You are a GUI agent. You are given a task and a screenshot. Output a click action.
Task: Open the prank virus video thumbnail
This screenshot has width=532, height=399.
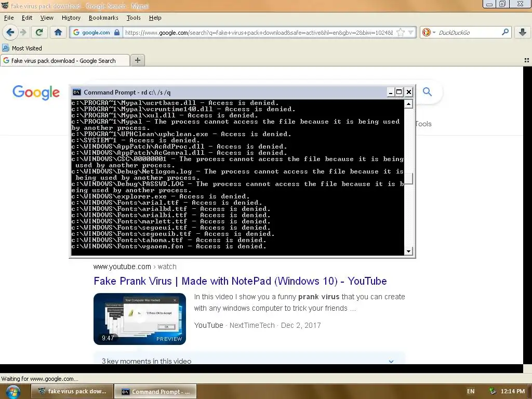139,318
